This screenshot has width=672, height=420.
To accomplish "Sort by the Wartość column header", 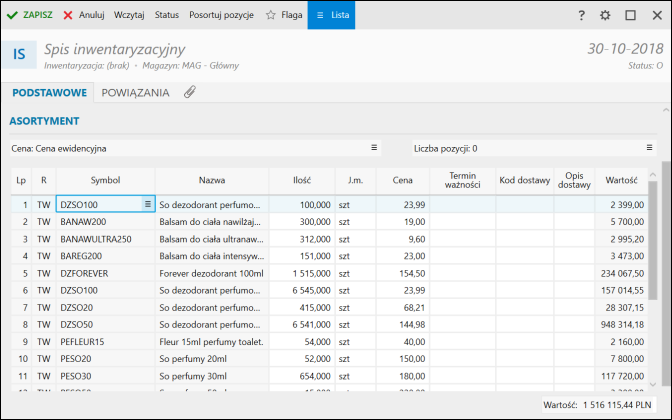I will coord(621,180).
